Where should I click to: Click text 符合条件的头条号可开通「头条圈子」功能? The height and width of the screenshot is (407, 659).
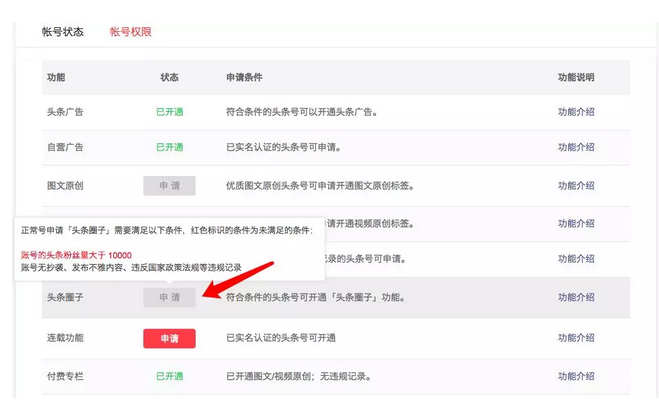point(316,297)
